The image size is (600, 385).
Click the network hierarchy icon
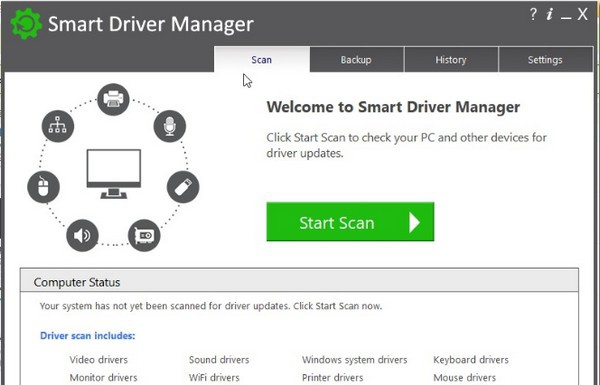(x=58, y=126)
